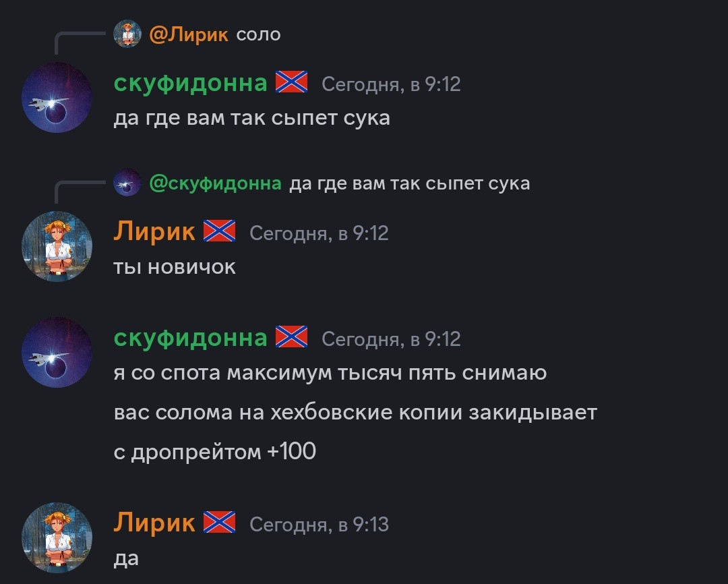Open скуфидонна's avatar on first message
Image resolution: width=728 pixels, height=584 pixels.
[x=57, y=98]
